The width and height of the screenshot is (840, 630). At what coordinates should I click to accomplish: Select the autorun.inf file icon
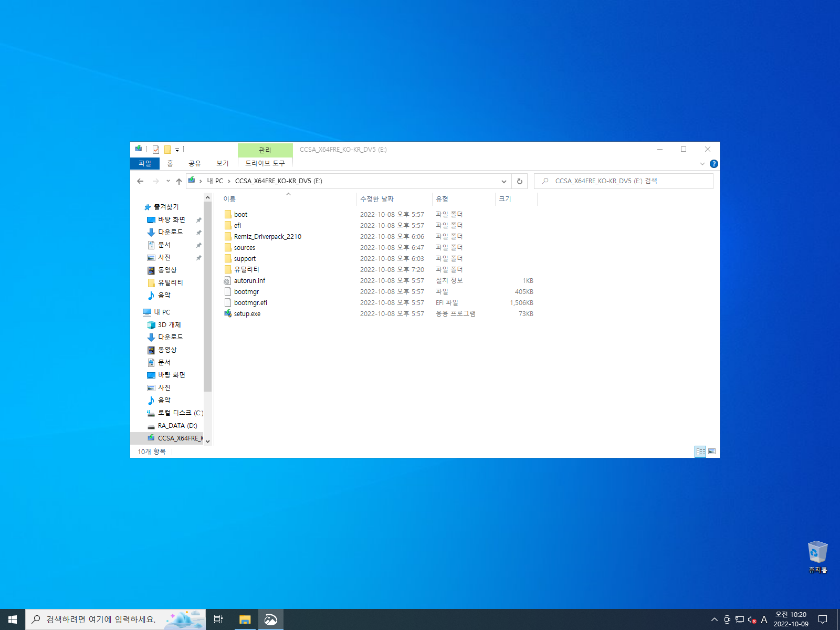[227, 281]
